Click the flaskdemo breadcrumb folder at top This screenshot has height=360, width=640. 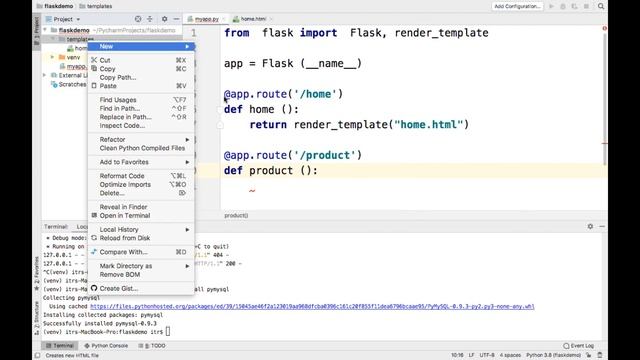tap(55, 6)
